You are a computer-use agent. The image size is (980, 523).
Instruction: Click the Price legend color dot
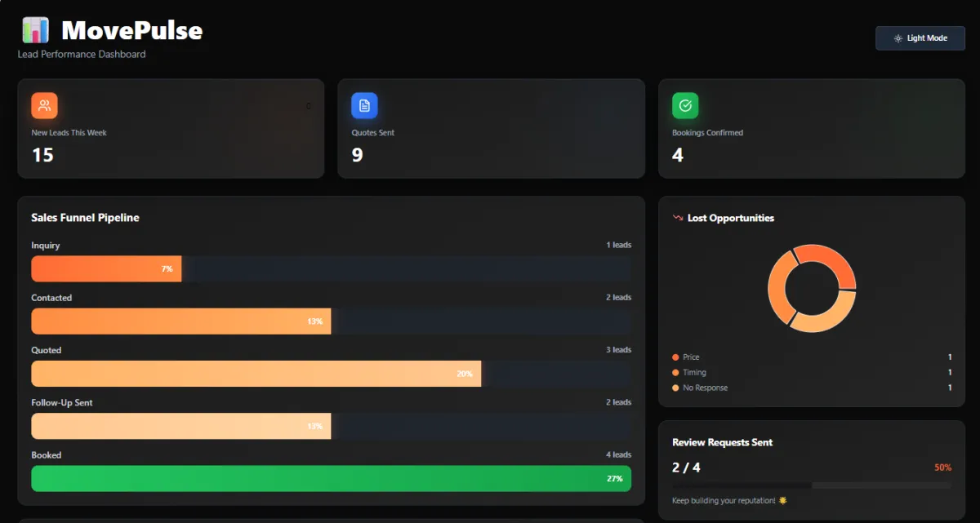click(x=675, y=357)
